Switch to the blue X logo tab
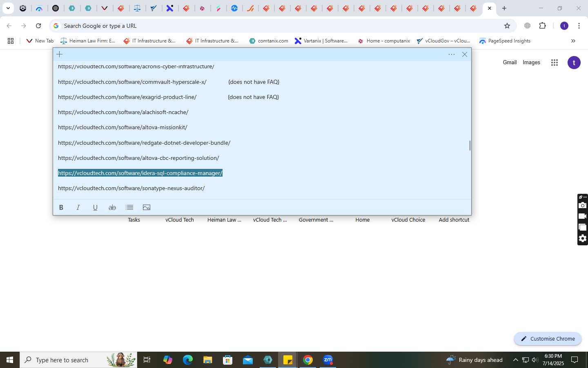Screen dimensions: 588x368 coord(170,8)
